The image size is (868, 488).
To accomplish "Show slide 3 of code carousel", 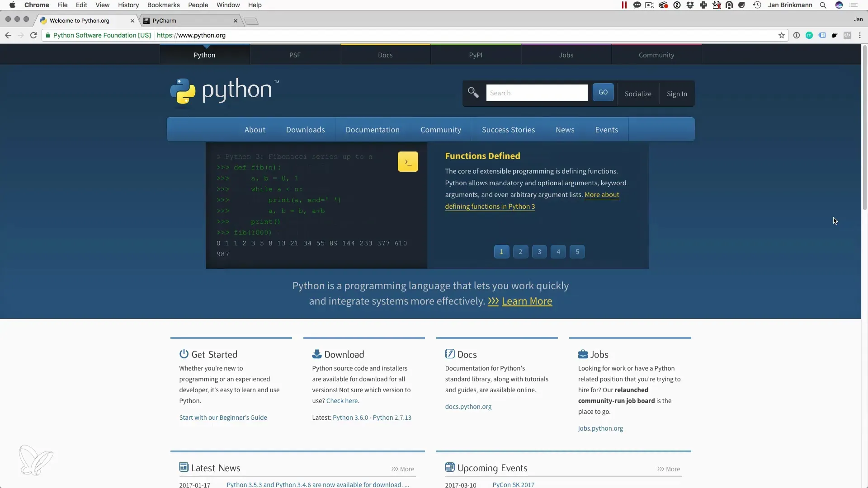I will coord(539,252).
